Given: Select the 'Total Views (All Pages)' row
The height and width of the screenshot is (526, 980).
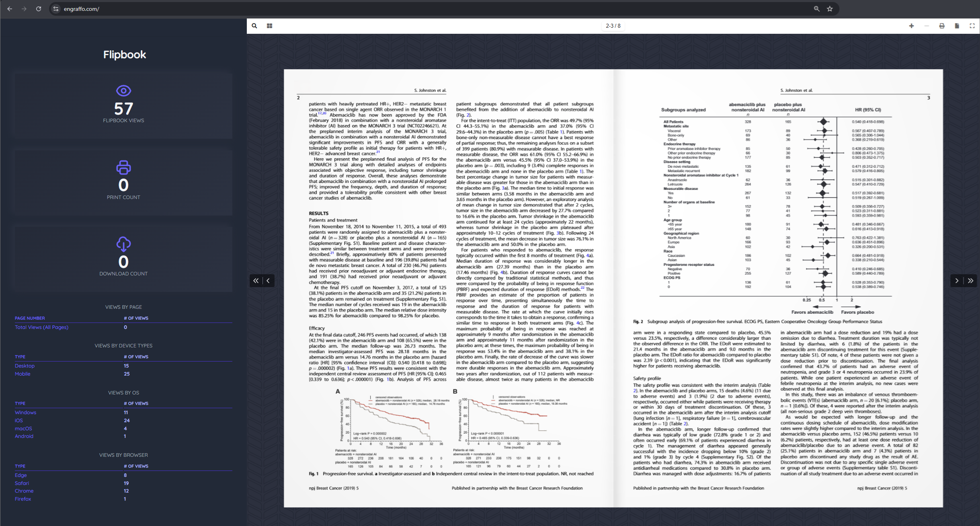Looking at the screenshot, I should point(123,327).
